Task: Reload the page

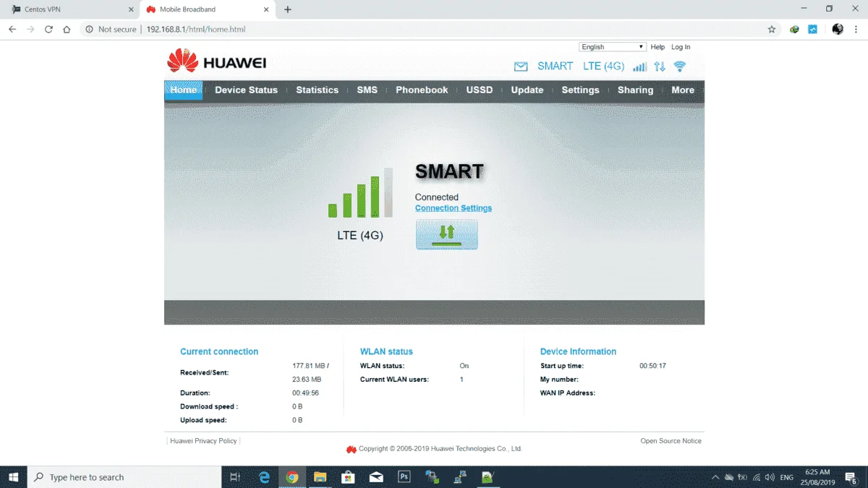Action: pos(48,30)
